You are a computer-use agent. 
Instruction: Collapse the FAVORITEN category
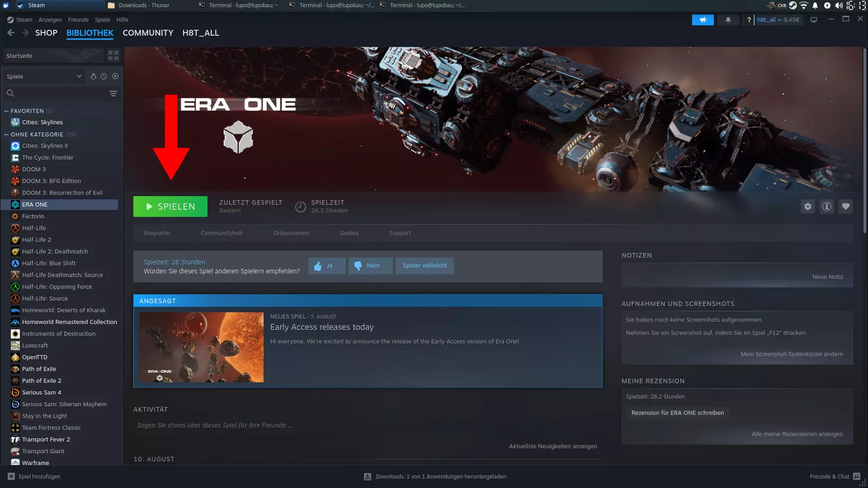pyautogui.click(x=6, y=111)
